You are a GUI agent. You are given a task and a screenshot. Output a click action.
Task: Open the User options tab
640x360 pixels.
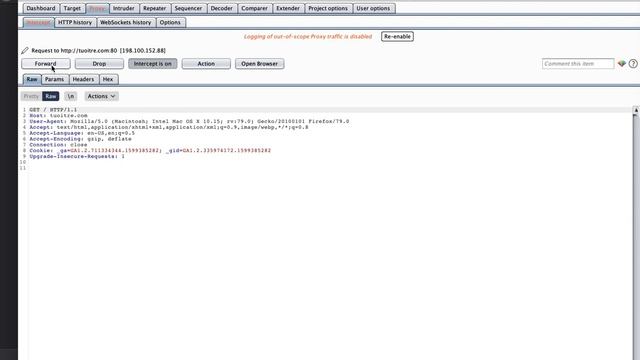pos(373,8)
